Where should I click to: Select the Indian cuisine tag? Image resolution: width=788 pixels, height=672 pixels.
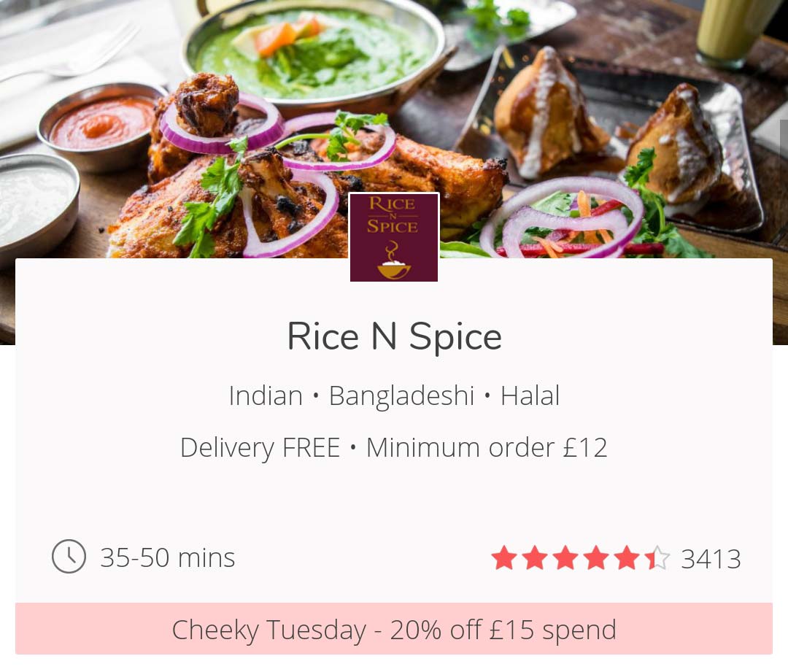pos(266,395)
